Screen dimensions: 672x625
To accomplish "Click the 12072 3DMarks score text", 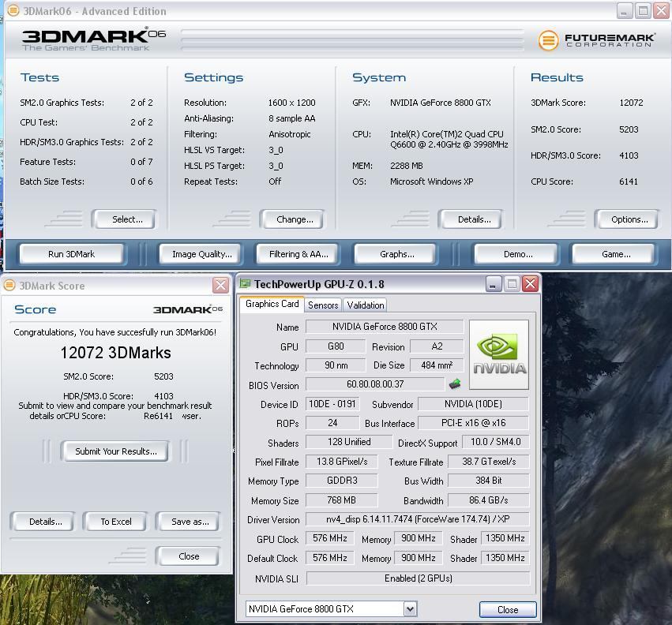I will 116,353.
